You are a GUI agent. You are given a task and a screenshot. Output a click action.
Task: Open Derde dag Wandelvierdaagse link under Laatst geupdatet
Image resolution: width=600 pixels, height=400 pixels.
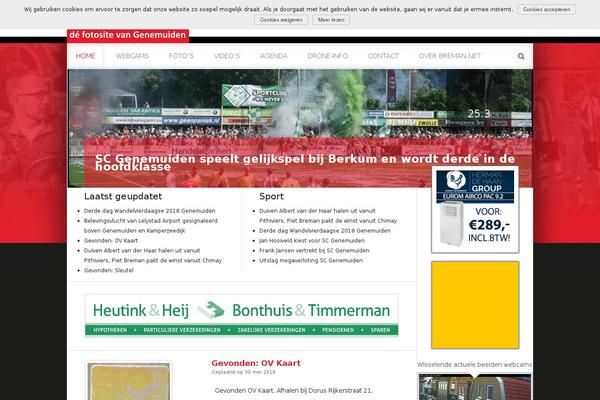pyautogui.click(x=149, y=211)
